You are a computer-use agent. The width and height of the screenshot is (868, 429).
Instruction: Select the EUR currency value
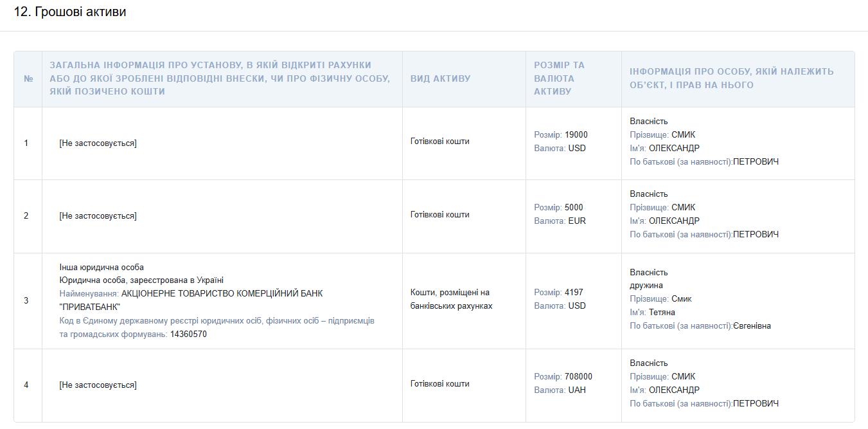click(x=577, y=221)
